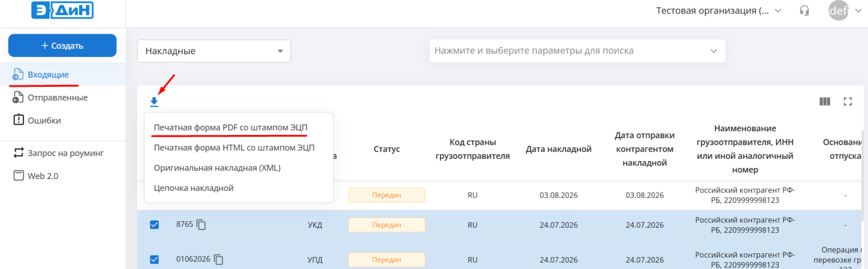Image resolution: width=868 pixels, height=269 pixels.
Task: Copy document number 8765 icon
Action: click(x=201, y=225)
